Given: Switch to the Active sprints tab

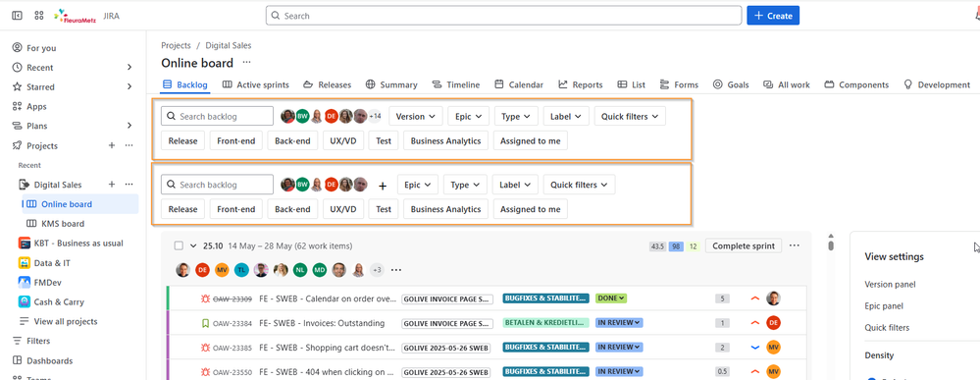Looking at the screenshot, I should click(256, 84).
